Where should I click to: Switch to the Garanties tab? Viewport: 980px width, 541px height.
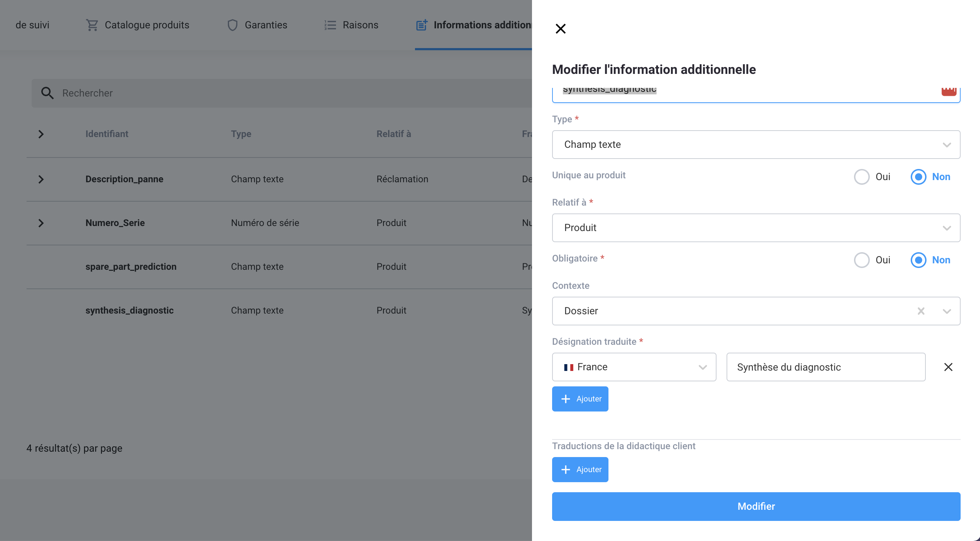[x=266, y=25]
